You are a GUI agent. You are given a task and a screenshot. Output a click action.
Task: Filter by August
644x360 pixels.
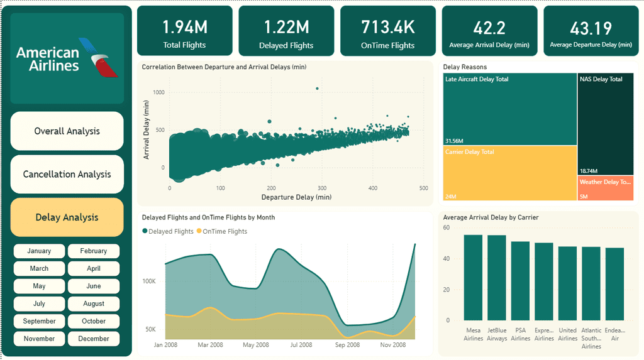94,303
